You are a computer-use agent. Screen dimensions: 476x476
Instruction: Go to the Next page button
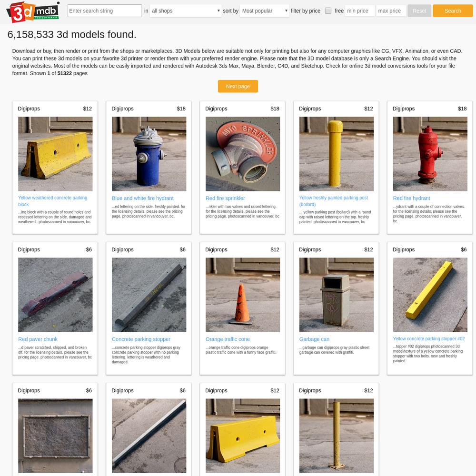238,86
